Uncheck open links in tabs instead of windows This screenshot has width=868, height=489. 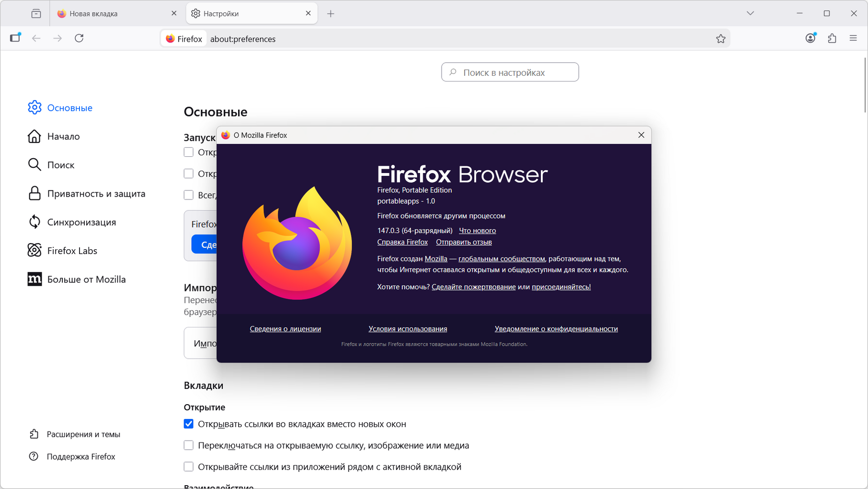(x=189, y=424)
